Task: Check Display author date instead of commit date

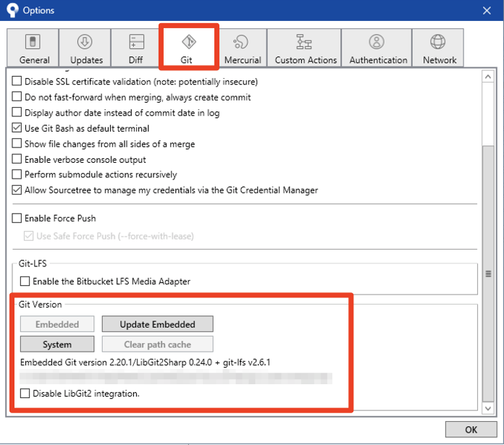Action: pyautogui.click(x=17, y=112)
